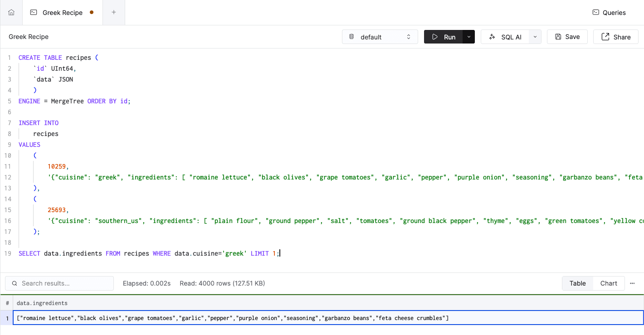Click the three-dot more options icon
The image size is (644, 335).
632,283
